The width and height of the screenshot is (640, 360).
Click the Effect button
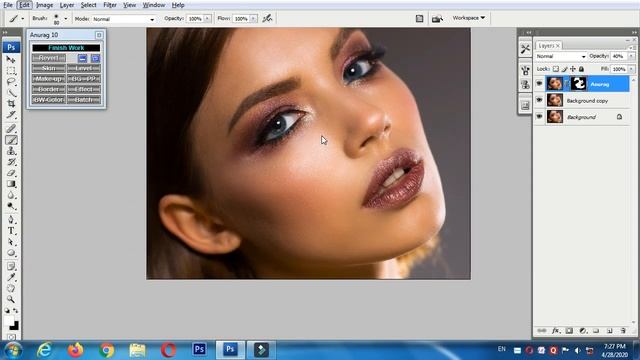coord(84,89)
